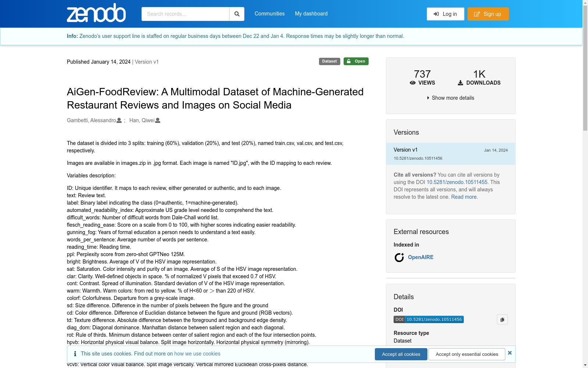Click the Sign up button

pos(488,14)
